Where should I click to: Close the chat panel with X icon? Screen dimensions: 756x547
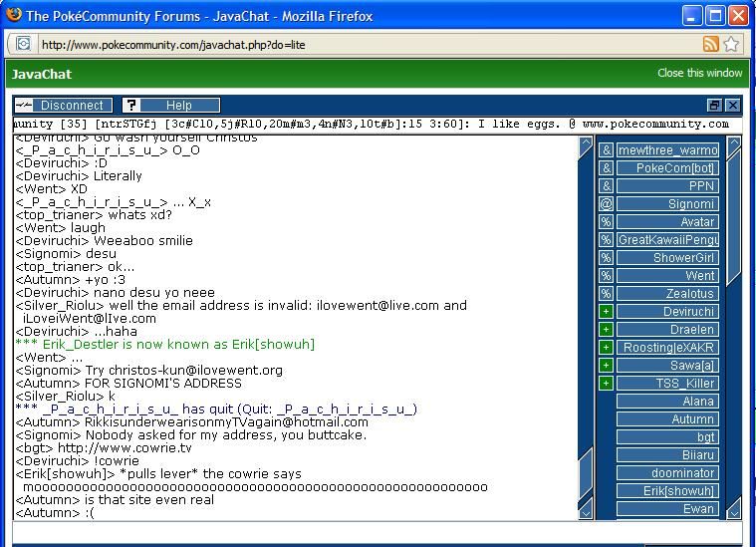point(733,106)
